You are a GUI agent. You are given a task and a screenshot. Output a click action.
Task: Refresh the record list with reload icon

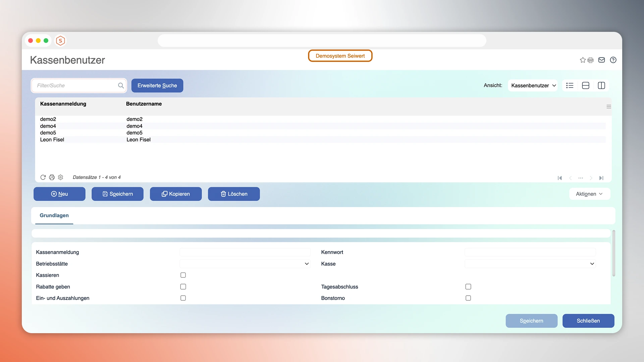(43, 177)
